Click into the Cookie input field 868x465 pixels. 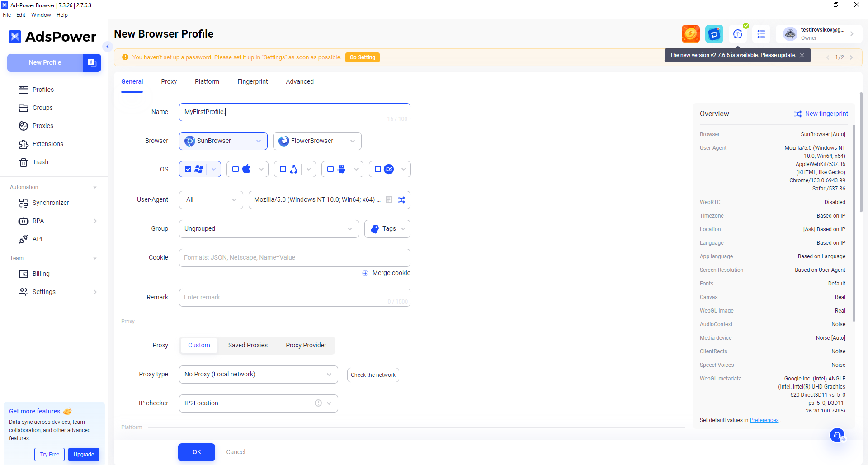click(x=294, y=258)
